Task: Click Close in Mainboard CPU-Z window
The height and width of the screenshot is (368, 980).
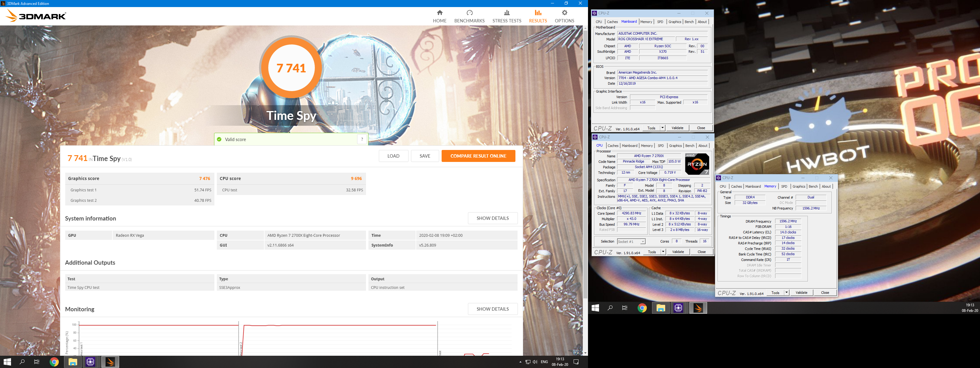Action: [701, 128]
